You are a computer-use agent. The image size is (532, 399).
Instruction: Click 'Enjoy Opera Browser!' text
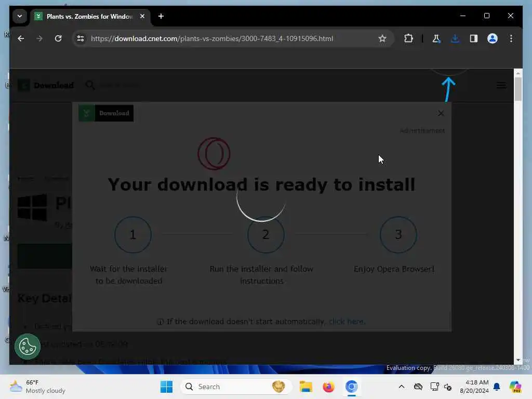tap(394, 269)
